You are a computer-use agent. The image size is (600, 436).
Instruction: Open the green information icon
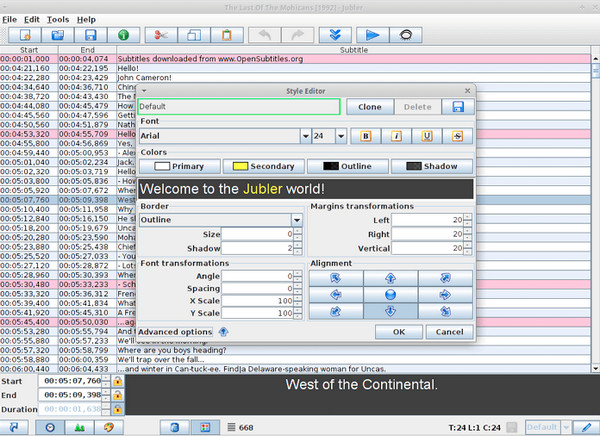pyautogui.click(x=124, y=35)
